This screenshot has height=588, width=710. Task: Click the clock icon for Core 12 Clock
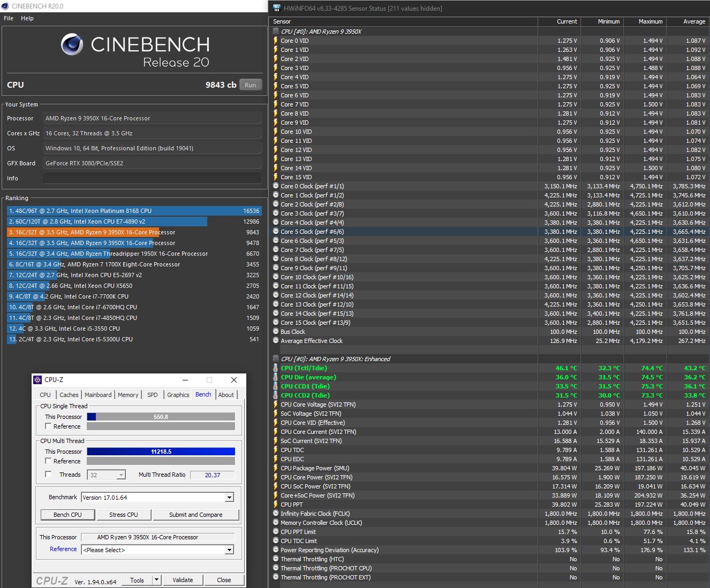(276, 295)
